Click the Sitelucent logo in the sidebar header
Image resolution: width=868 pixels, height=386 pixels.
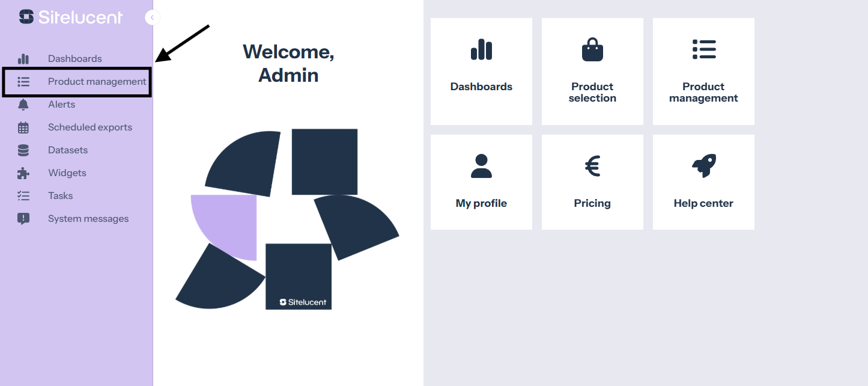[71, 17]
